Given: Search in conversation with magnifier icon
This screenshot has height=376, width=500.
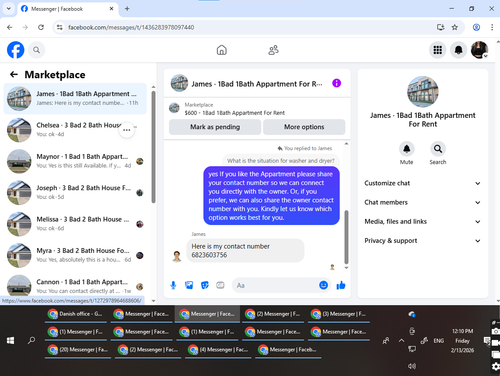Looking at the screenshot, I should pyautogui.click(x=438, y=149).
